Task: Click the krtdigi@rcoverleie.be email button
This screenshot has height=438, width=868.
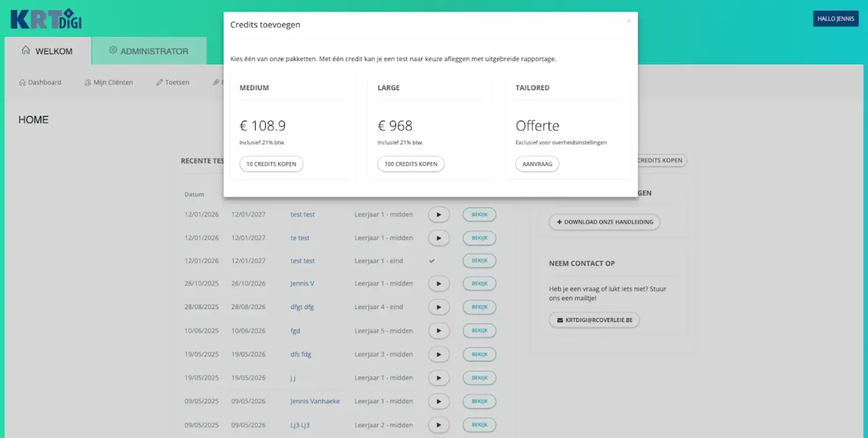Action: 594,320
